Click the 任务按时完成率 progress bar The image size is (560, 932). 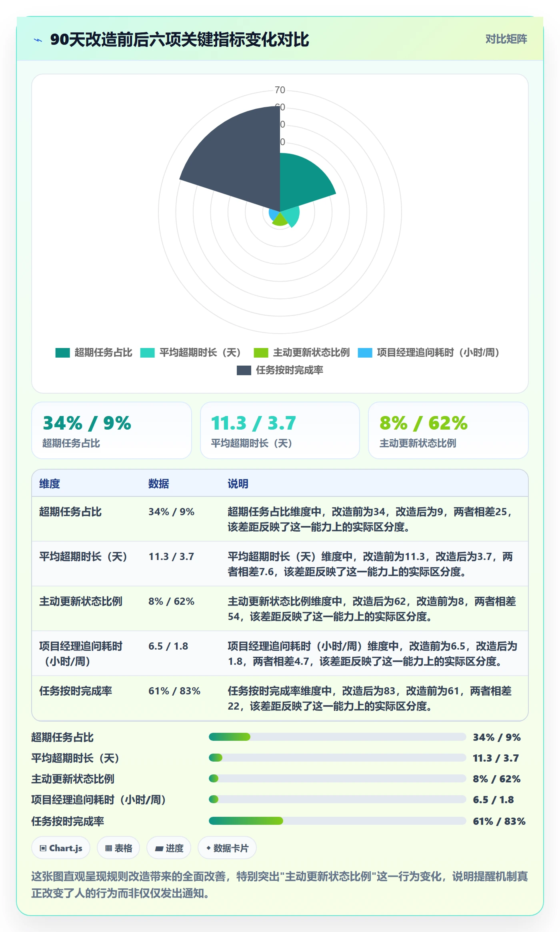point(337,821)
